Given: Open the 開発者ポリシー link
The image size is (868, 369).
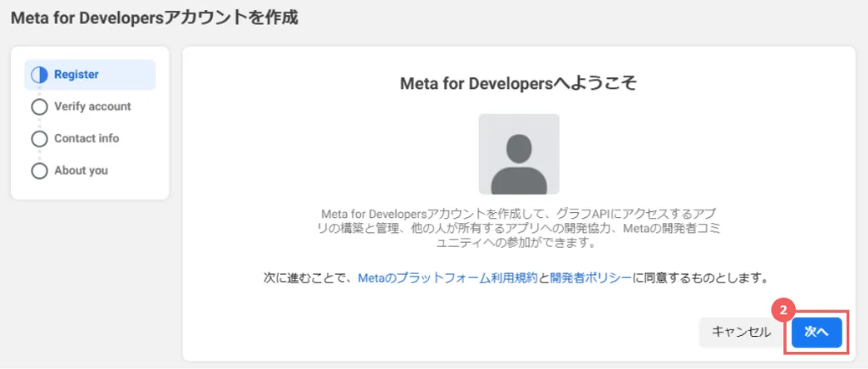Looking at the screenshot, I should [590, 278].
